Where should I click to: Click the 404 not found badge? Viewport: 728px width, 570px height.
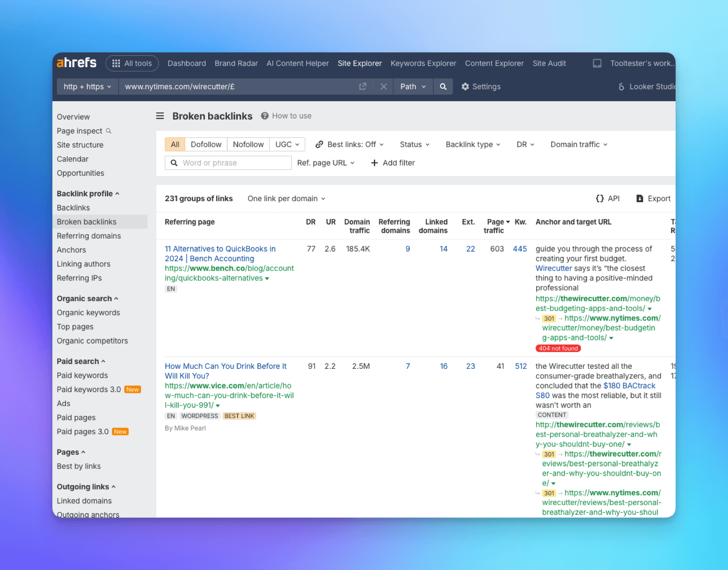(x=558, y=348)
